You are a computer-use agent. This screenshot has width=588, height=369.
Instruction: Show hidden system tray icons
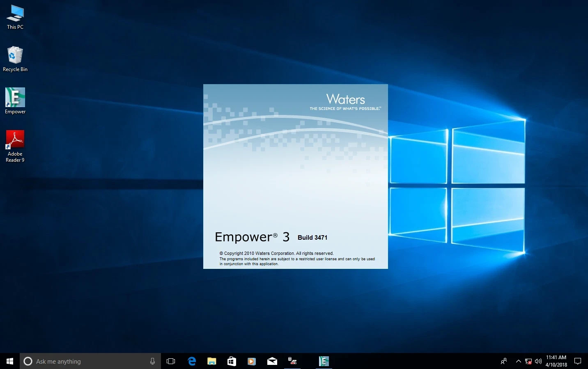tap(518, 361)
